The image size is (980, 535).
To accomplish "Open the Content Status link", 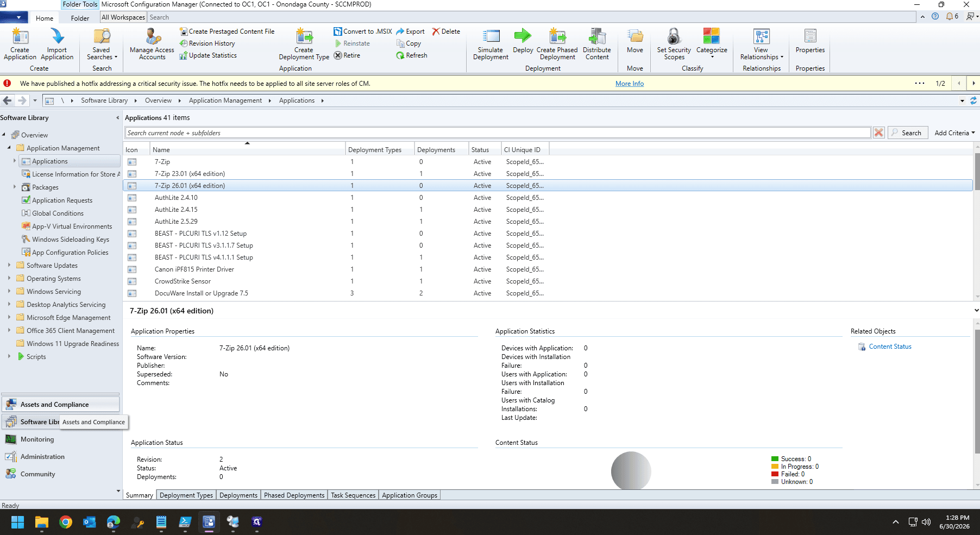I will pyautogui.click(x=890, y=347).
